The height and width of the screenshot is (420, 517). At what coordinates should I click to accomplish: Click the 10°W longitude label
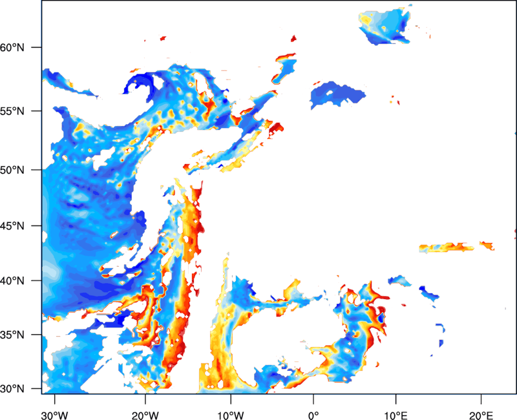pyautogui.click(x=231, y=415)
